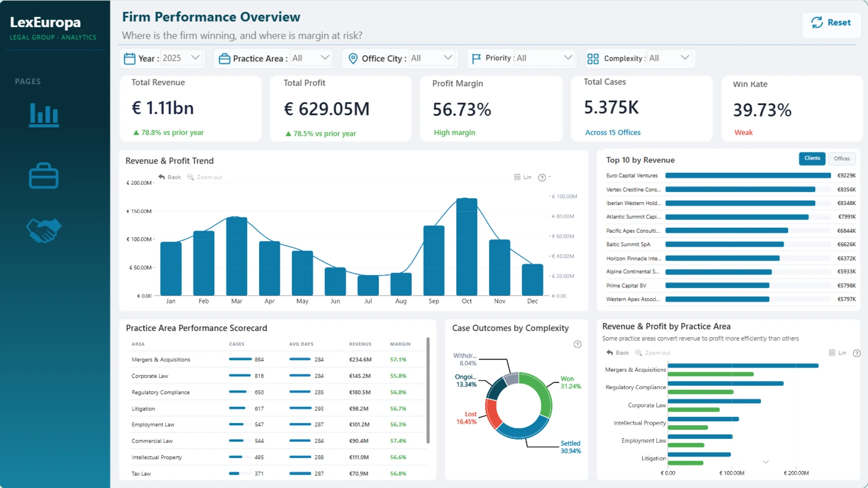The image size is (868, 488).
Task: Click the Total Revenue card
Action: point(190,108)
